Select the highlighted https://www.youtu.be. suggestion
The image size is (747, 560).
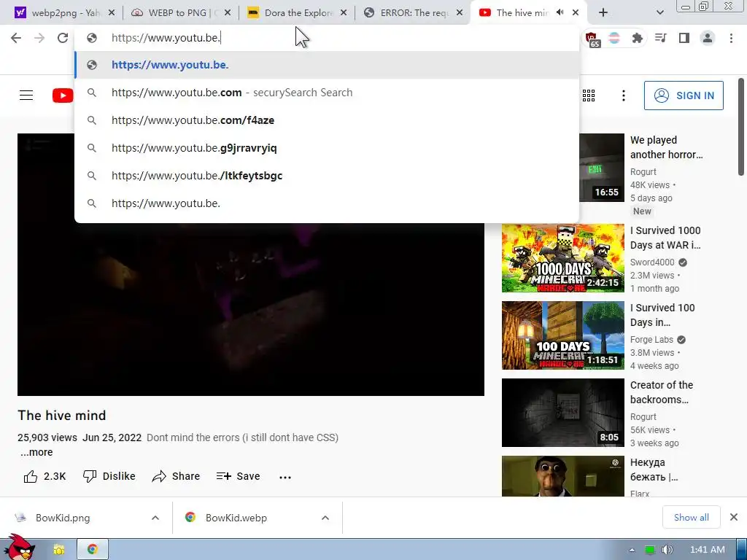[327, 65]
